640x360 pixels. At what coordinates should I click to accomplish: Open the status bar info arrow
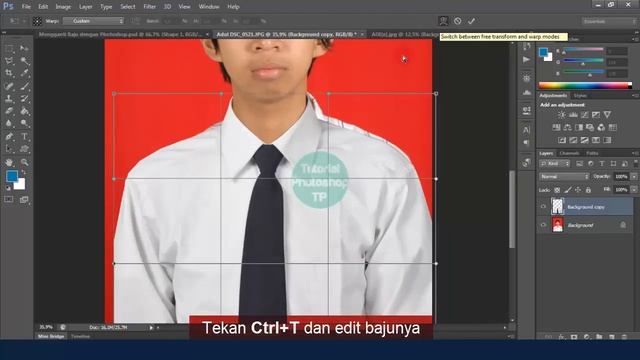151,327
